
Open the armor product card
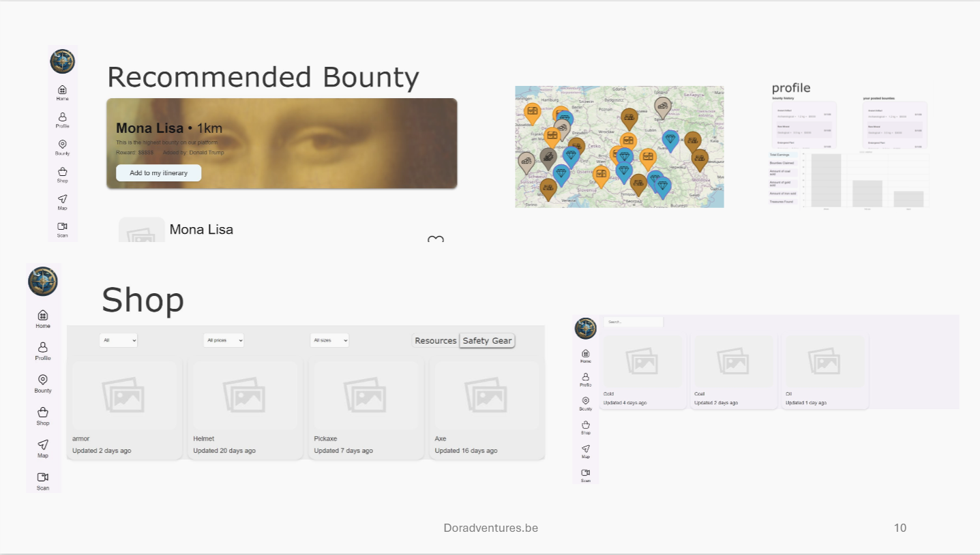coord(125,409)
